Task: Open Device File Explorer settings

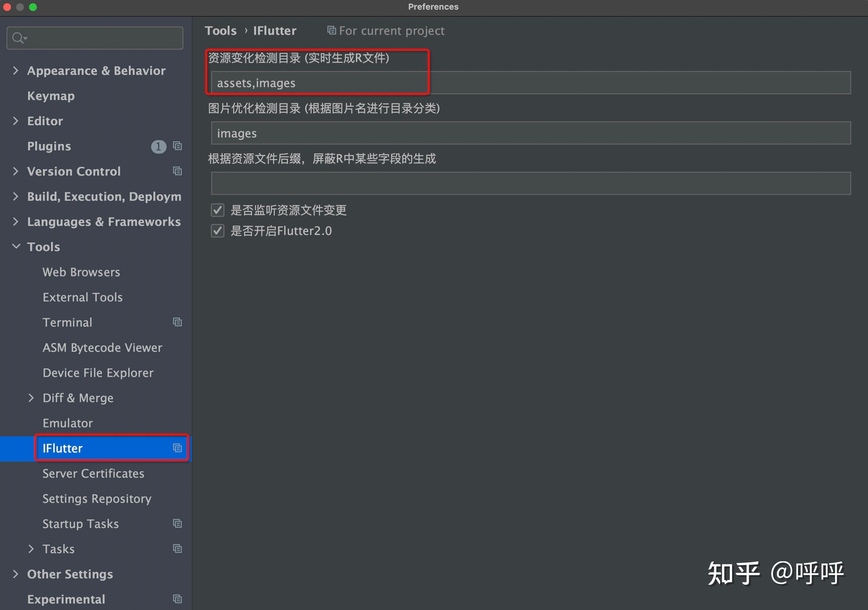Action: pyautogui.click(x=98, y=373)
